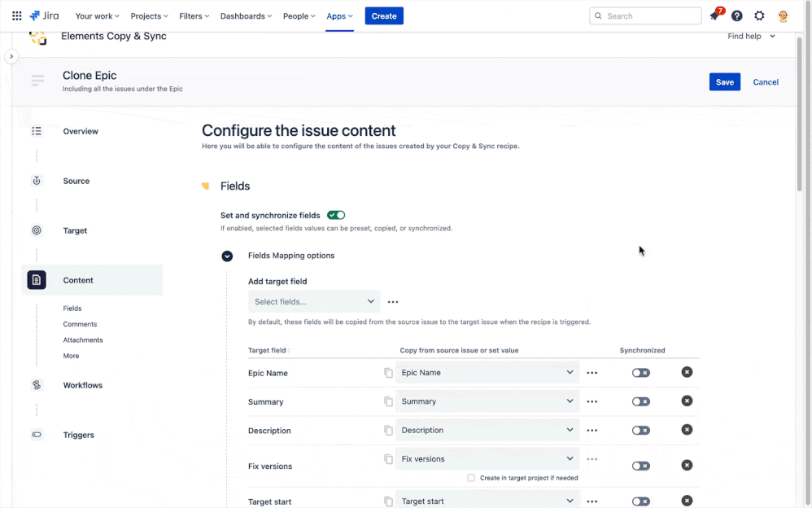Toggle Synchronized for Summary

point(640,401)
